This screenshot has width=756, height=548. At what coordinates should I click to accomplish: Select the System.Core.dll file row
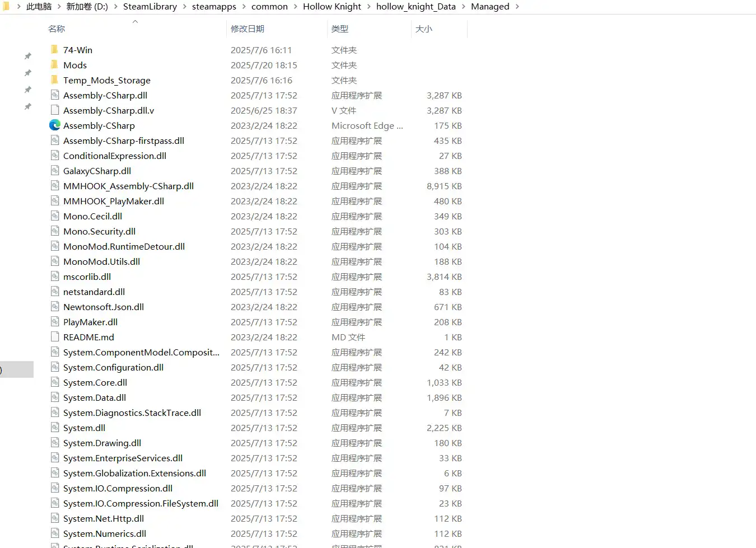click(95, 382)
